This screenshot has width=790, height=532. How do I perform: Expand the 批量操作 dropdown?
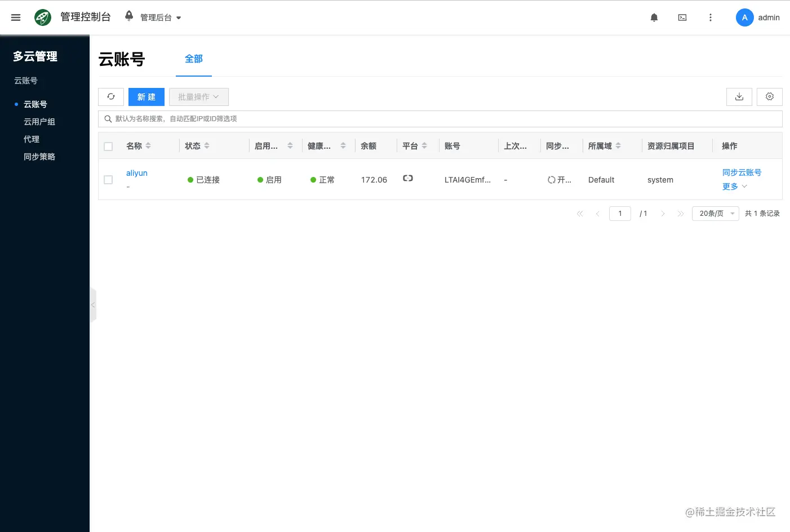pyautogui.click(x=199, y=97)
